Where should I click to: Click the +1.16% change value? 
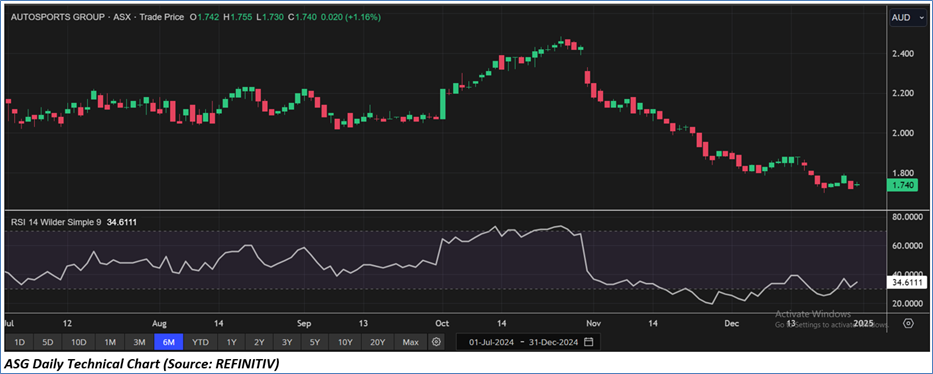click(362, 17)
